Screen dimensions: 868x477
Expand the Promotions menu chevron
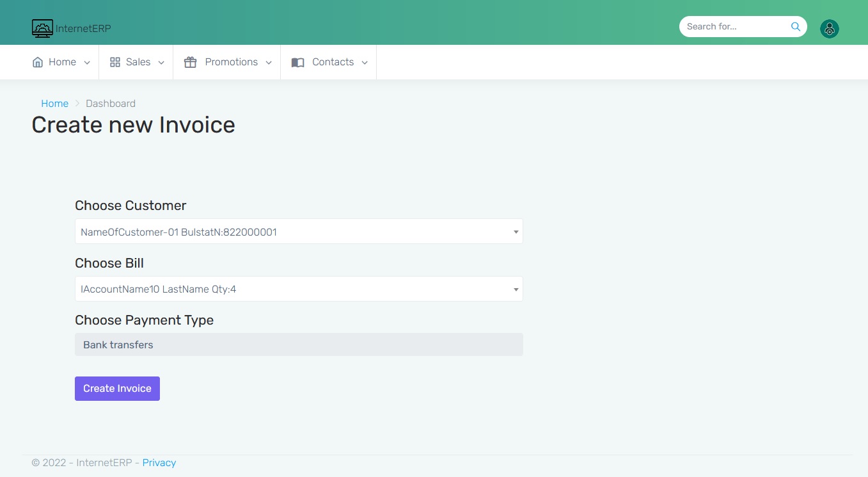(269, 63)
